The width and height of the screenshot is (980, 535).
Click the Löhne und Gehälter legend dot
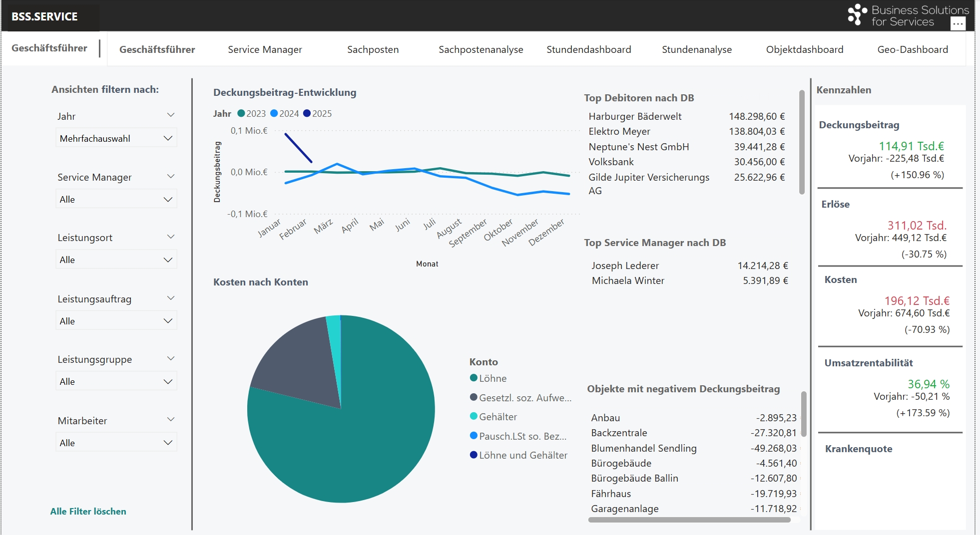point(474,455)
